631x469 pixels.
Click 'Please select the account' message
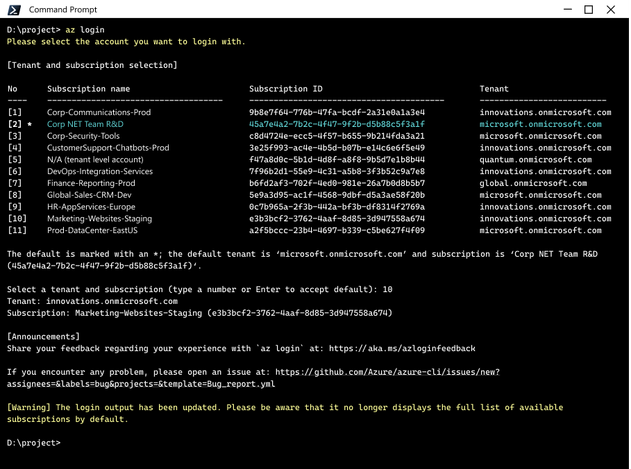pyautogui.click(x=126, y=42)
